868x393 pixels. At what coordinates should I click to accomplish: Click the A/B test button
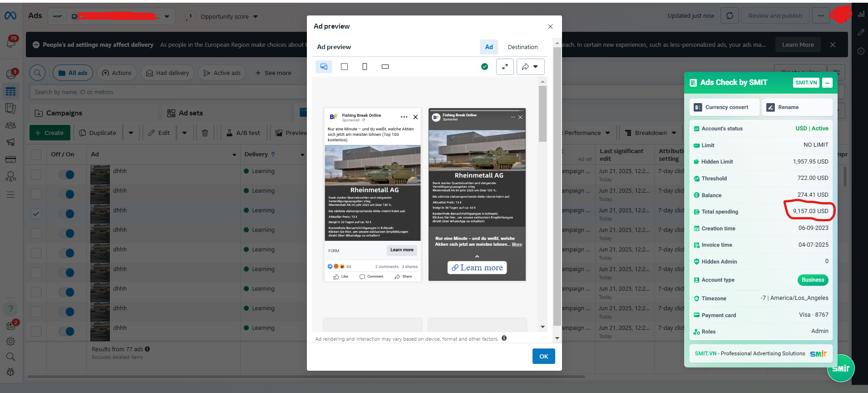coord(243,133)
